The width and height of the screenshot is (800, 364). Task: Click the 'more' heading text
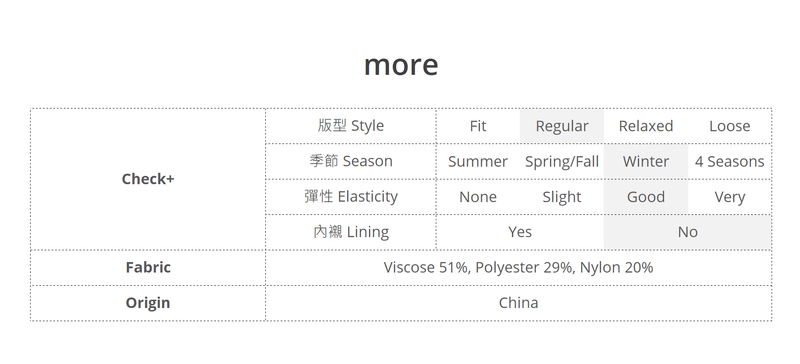401,65
